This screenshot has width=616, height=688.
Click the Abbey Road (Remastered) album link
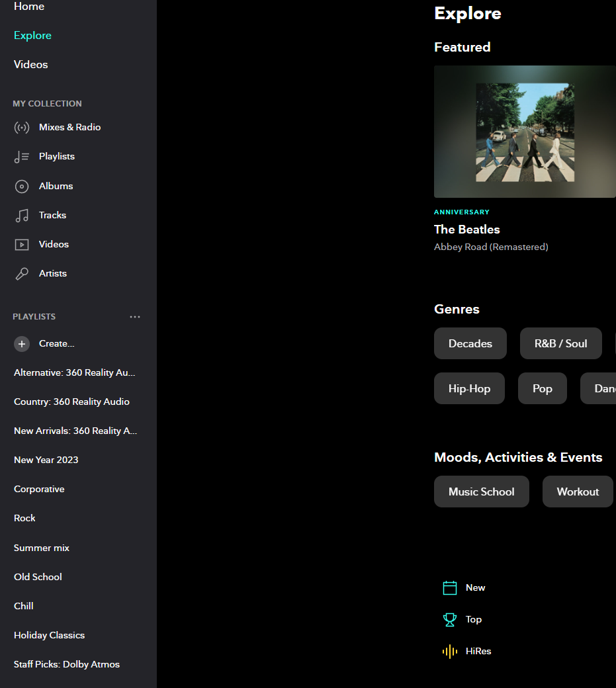(x=491, y=247)
